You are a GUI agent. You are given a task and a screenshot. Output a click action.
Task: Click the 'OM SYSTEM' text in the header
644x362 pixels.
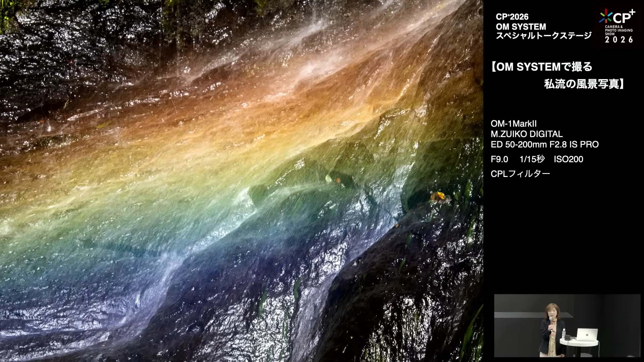521,26
